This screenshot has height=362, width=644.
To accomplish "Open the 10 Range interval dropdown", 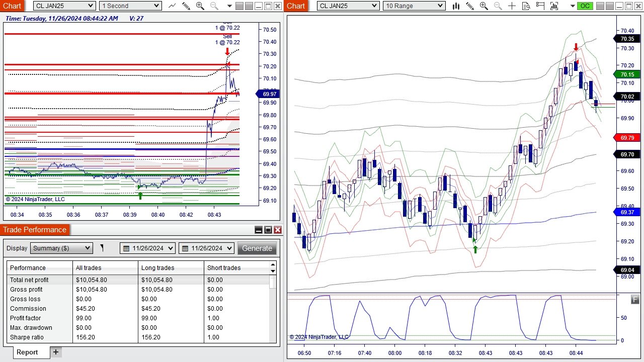I will 414,6.
